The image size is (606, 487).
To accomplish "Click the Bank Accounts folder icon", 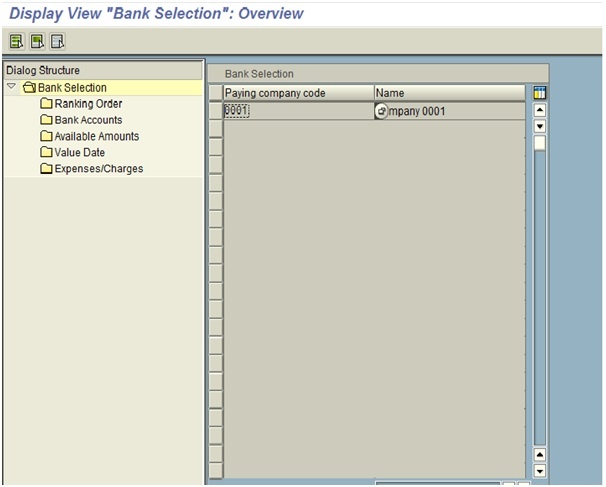I will click(46, 120).
